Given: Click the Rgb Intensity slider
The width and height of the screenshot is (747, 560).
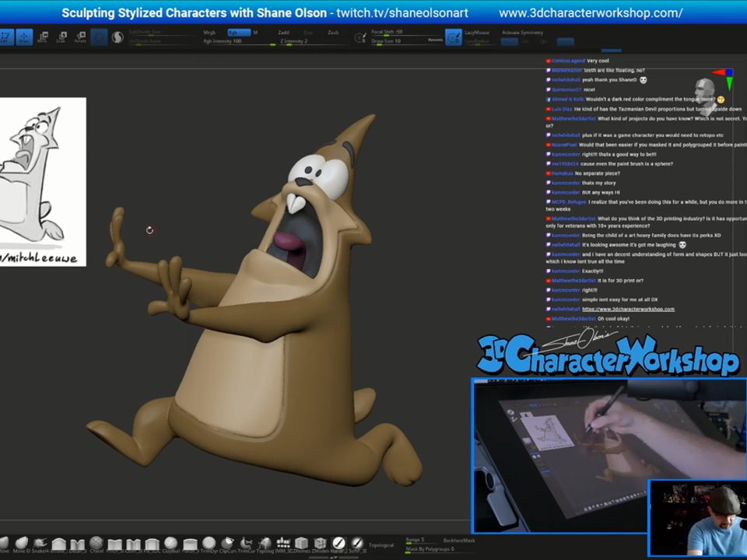Looking at the screenshot, I should coord(239,41).
